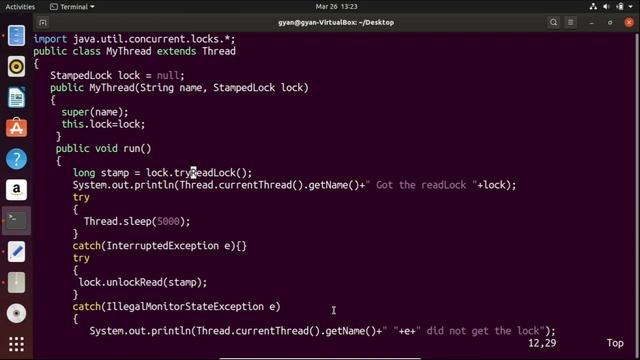
Task: Click Thread.sleep(5000); line
Action: pos(137,222)
